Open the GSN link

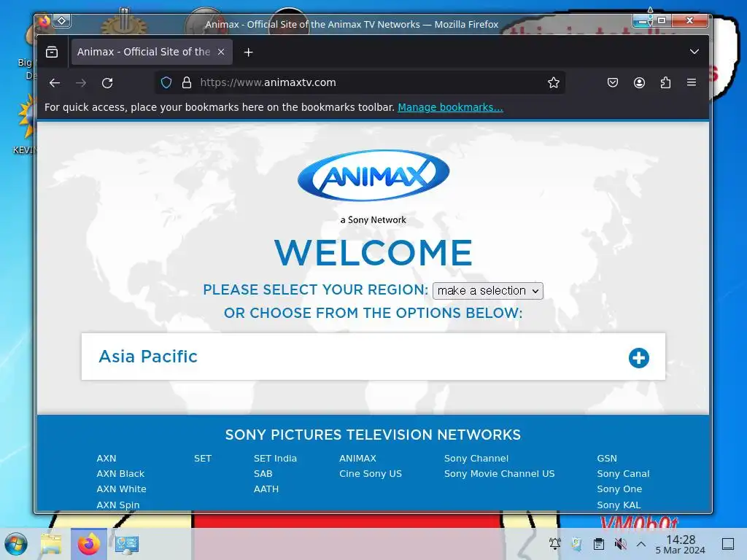tap(607, 458)
